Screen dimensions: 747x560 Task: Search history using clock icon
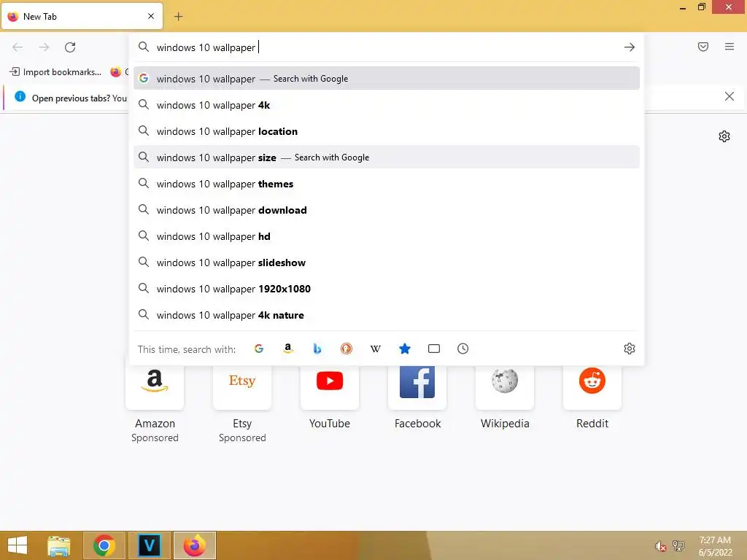coord(462,349)
